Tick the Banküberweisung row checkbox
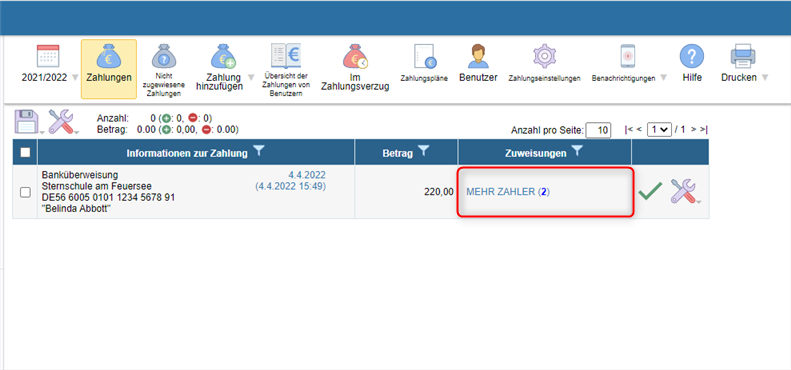Viewport: 791px width, 370px height. pos(25,192)
